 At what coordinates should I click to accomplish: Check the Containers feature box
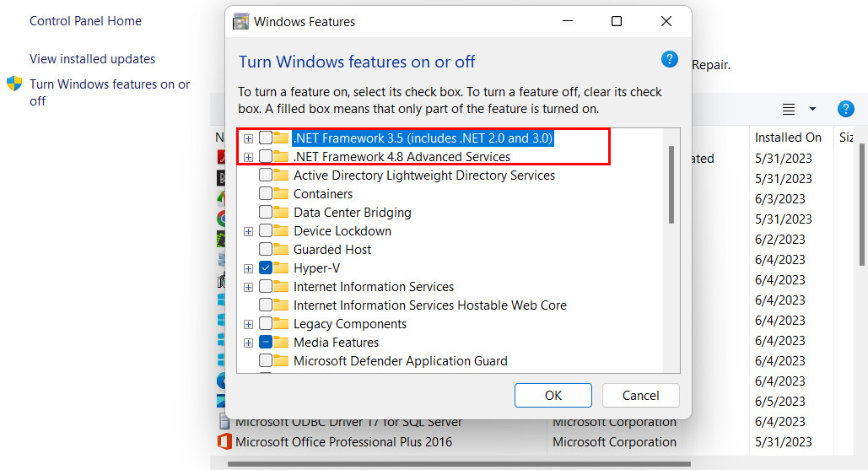tap(266, 194)
